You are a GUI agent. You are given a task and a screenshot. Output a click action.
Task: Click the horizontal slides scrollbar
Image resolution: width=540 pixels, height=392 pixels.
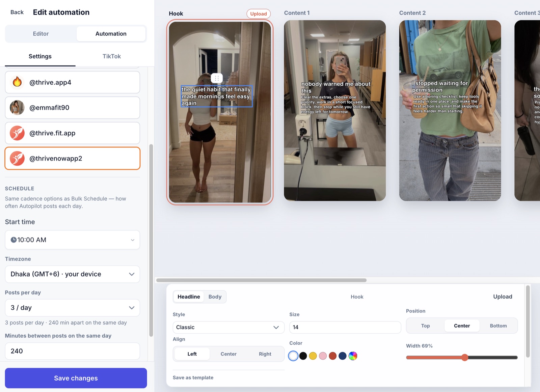261,280
